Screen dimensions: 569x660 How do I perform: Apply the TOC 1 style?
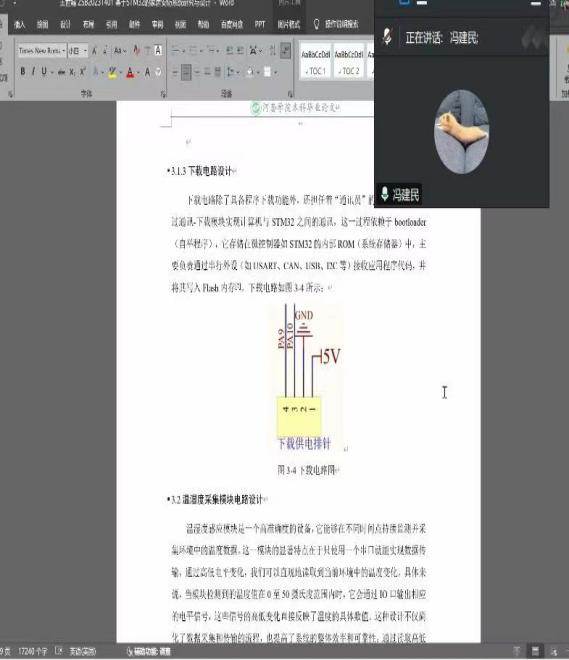(316, 62)
